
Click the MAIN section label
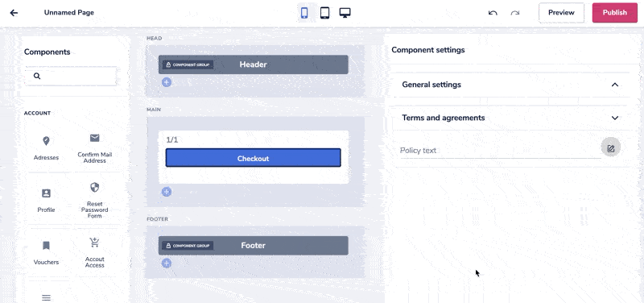tap(154, 110)
